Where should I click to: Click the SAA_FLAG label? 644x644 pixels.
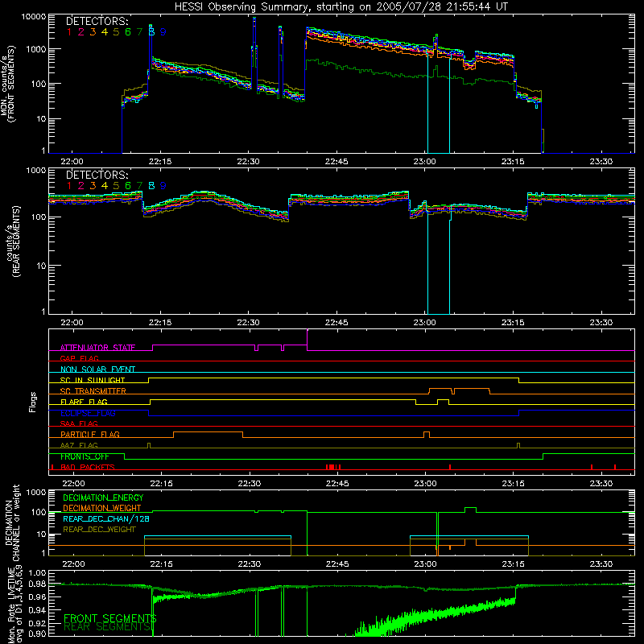pos(79,423)
